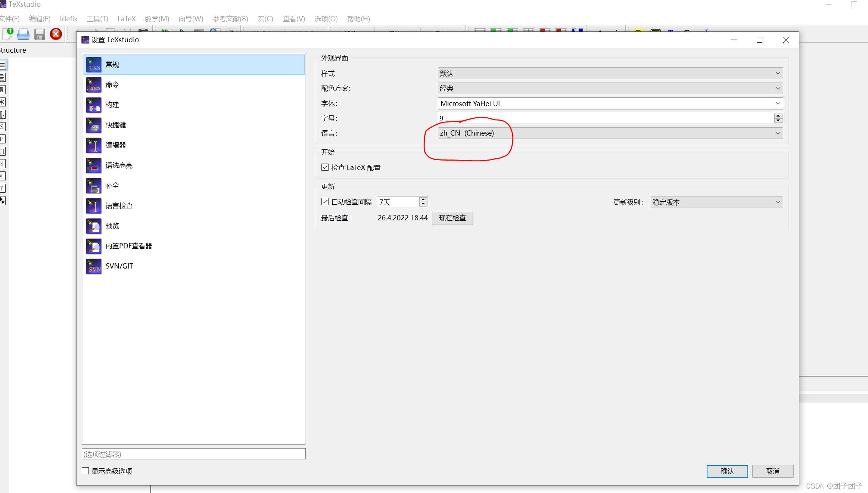Toggle the 检查 LaTeX 配置 checkbox
This screenshot has width=868, height=493.
point(325,167)
